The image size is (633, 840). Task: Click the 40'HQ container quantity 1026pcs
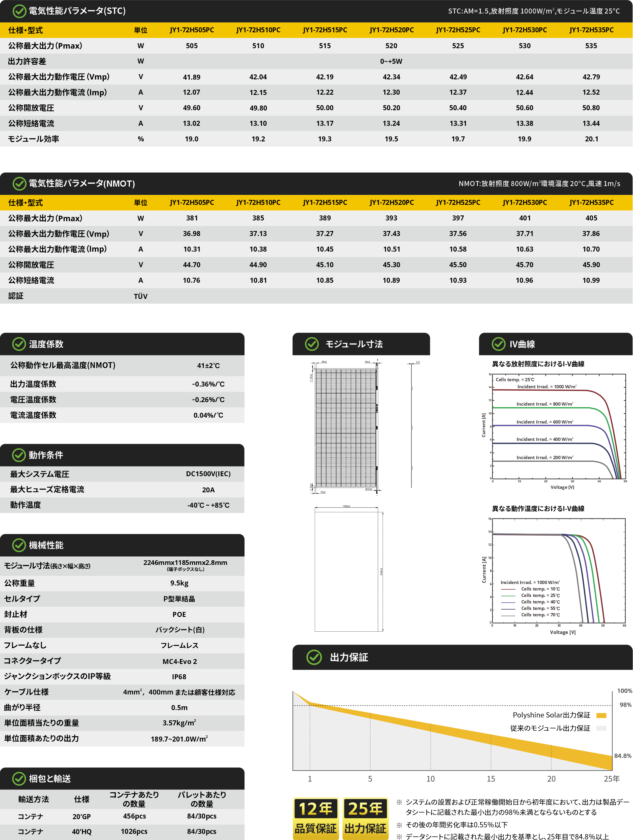[x=134, y=832]
